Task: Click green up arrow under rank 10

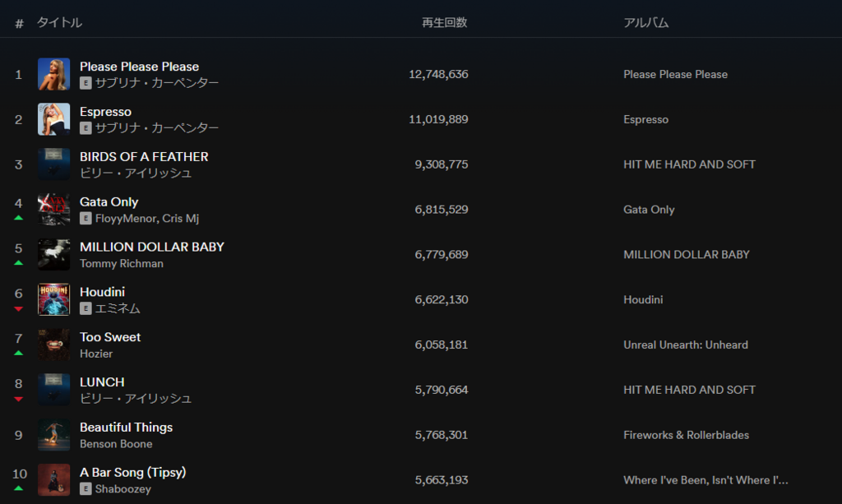Action: coord(18,488)
